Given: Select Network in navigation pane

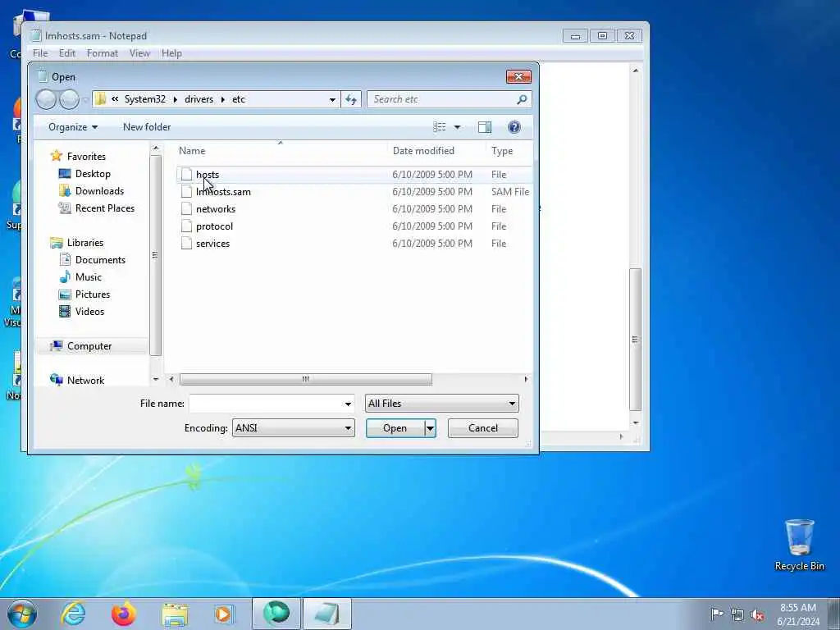Looking at the screenshot, I should pyautogui.click(x=85, y=381).
